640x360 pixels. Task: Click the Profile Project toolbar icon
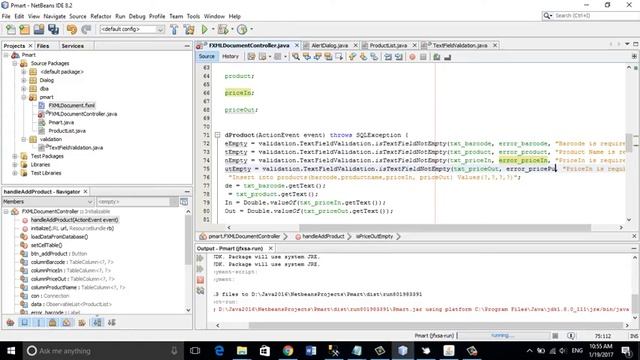point(242,29)
